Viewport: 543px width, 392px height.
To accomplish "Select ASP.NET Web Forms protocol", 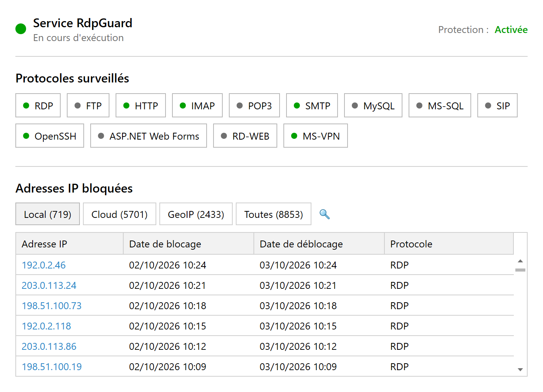I will pyautogui.click(x=149, y=136).
